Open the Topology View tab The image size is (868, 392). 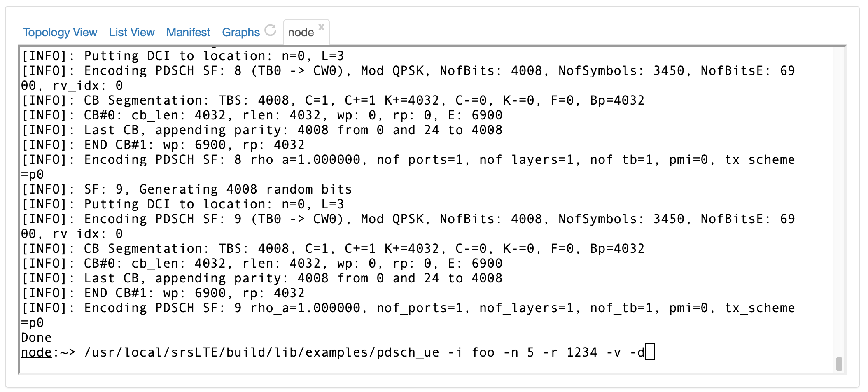tap(60, 32)
